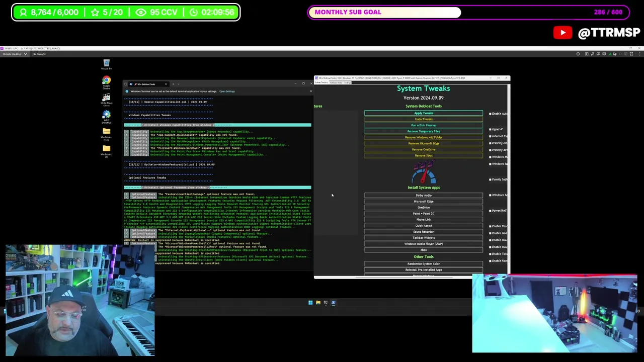Click the Win Debloat Tools taskbar icon
This screenshot has width=644, height=362.
click(333, 303)
